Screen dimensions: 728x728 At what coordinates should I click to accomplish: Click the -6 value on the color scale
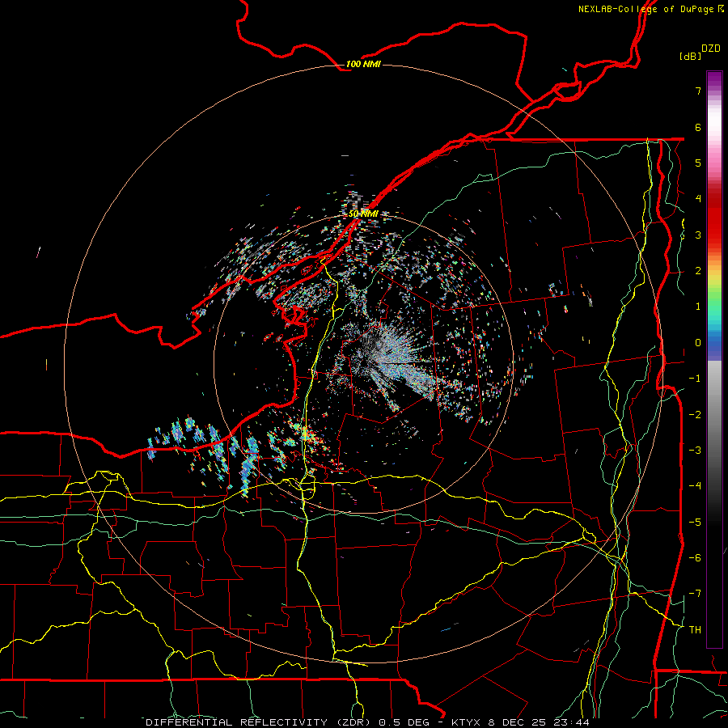[x=695, y=557]
